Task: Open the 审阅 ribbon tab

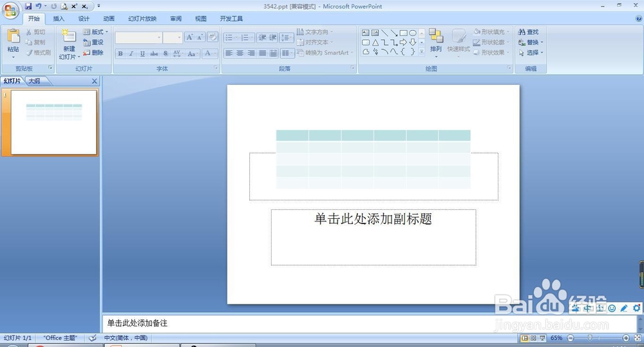Action: [176, 19]
